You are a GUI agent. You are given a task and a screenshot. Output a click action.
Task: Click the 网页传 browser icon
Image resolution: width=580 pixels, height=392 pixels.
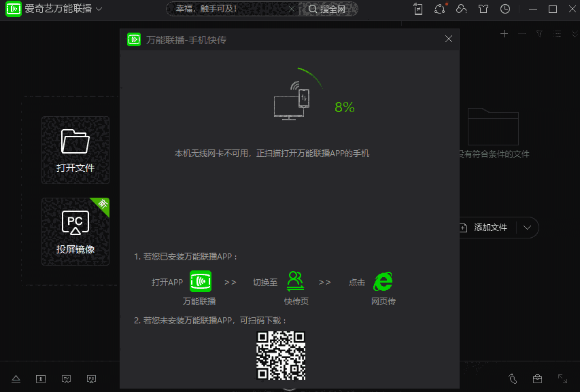click(x=383, y=281)
